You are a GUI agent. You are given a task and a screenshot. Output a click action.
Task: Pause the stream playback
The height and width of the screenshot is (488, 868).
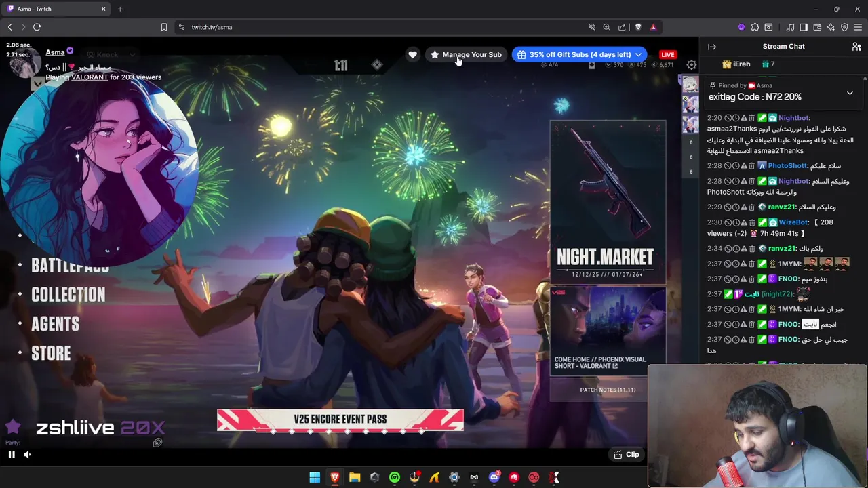tap(12, 455)
